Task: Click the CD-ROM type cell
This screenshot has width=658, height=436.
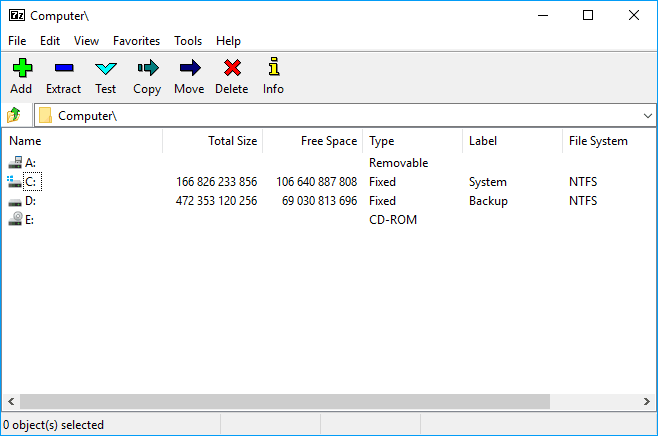Action: (x=393, y=219)
